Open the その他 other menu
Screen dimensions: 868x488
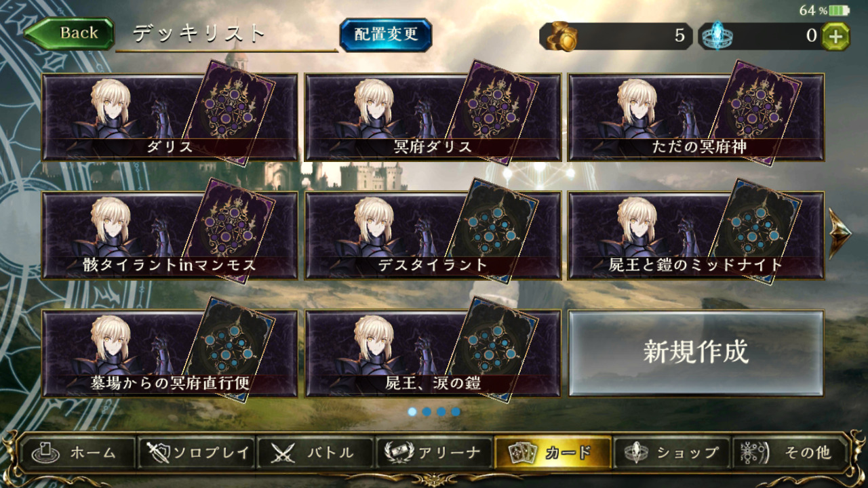pyautogui.click(x=791, y=453)
